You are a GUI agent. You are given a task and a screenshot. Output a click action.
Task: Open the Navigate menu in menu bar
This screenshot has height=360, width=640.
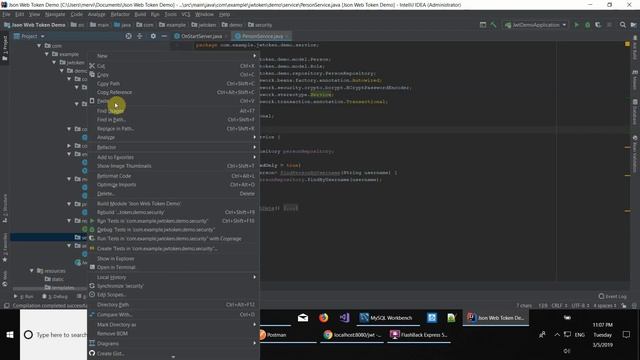pyautogui.click(x=55, y=14)
